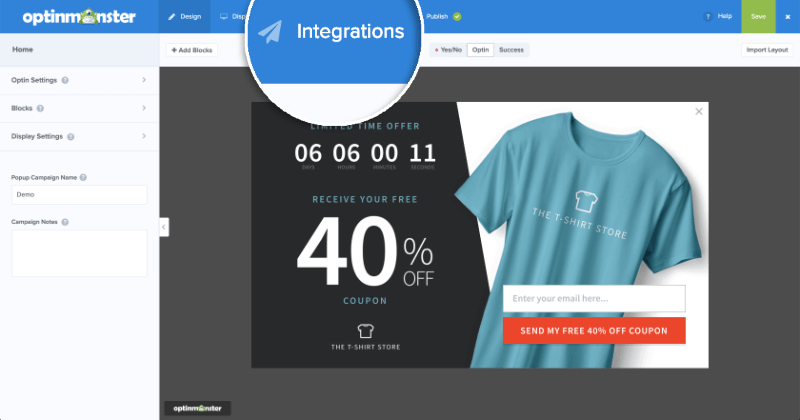Image resolution: width=800 pixels, height=420 pixels.
Task: Click the help icon beside Display Settings
Action: [x=70, y=136]
